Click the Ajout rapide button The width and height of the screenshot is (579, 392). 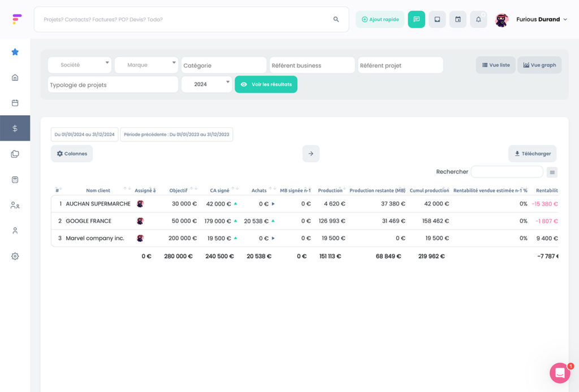[x=380, y=19]
